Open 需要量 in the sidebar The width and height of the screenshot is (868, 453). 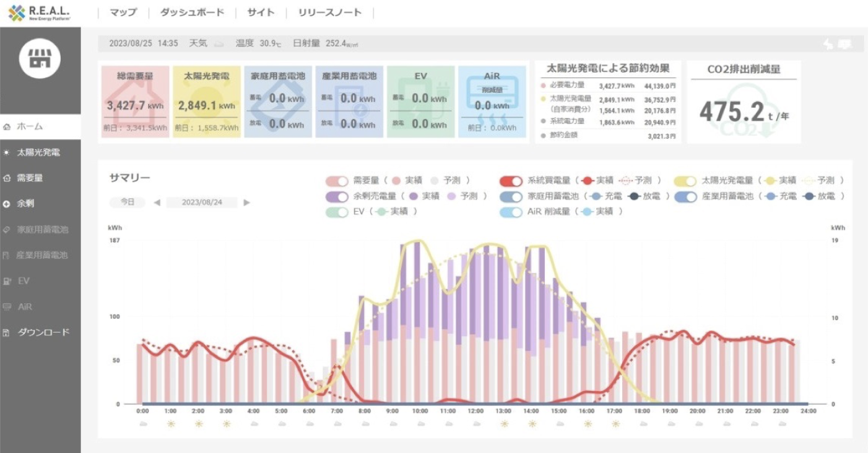click(30, 178)
